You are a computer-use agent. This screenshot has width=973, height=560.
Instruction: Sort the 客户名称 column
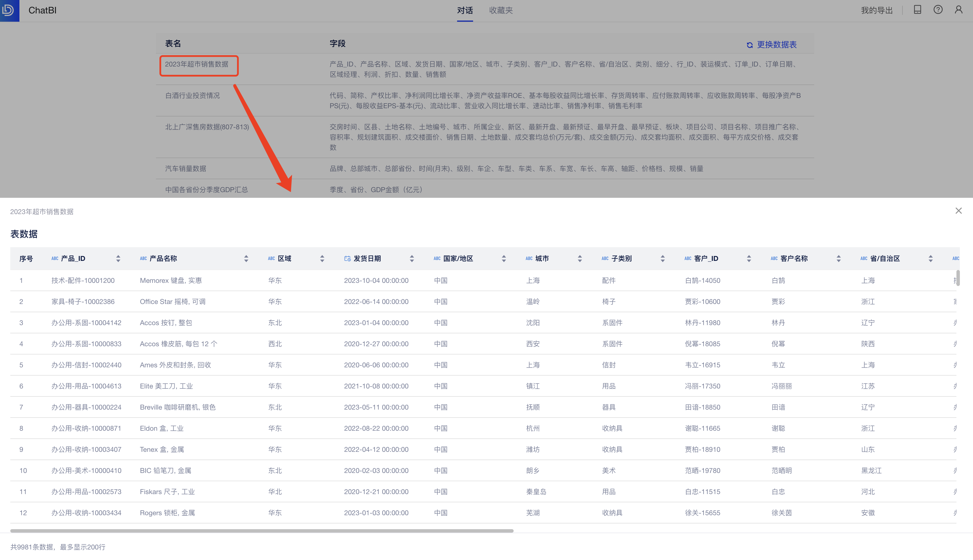838,259
